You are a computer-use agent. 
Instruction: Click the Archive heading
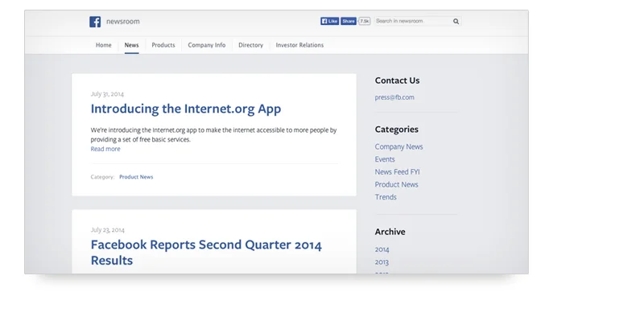(x=390, y=232)
